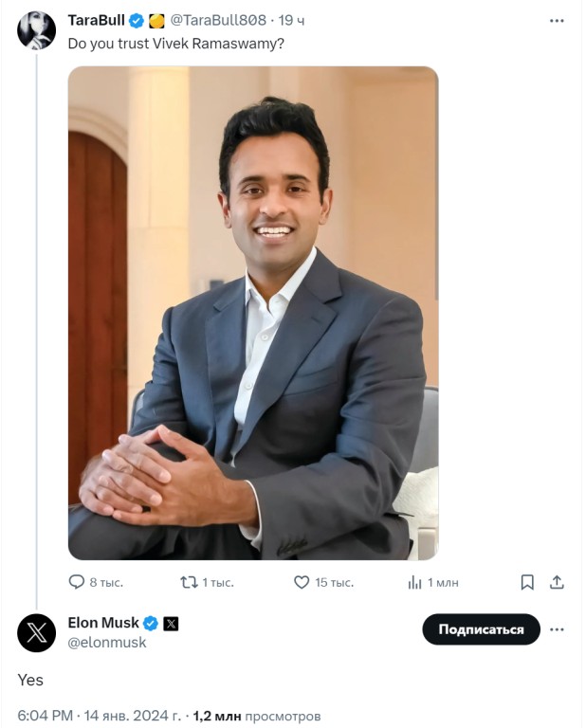Click Elon Musk's blue verified checkmark

pos(150,623)
